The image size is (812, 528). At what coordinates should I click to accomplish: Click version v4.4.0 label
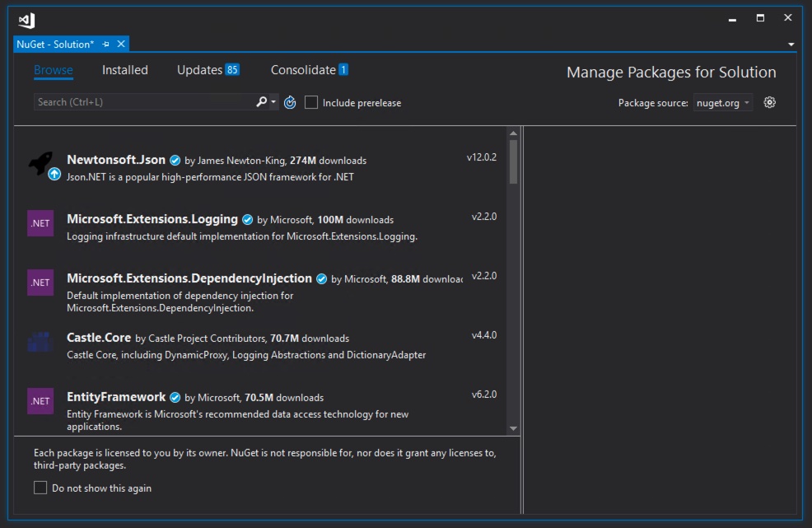pos(484,335)
